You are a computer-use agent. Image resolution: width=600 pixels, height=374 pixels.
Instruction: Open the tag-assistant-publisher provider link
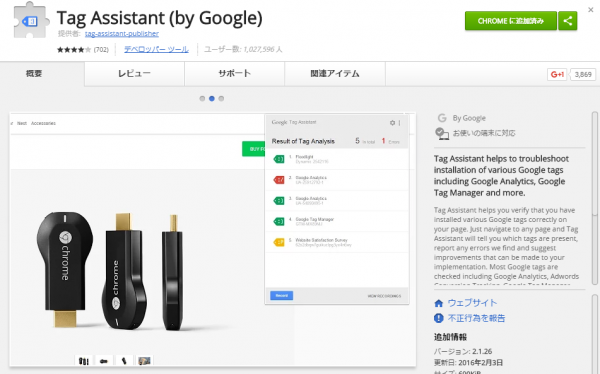click(x=122, y=34)
